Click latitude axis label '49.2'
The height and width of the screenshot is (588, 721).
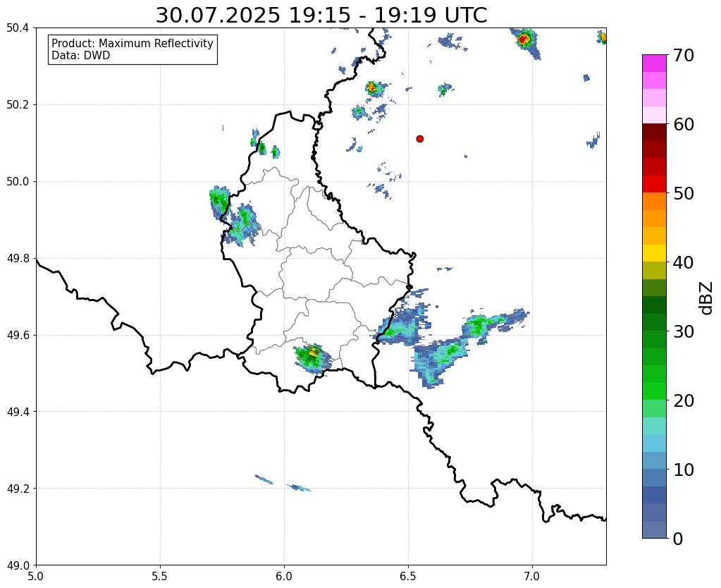click(x=18, y=489)
